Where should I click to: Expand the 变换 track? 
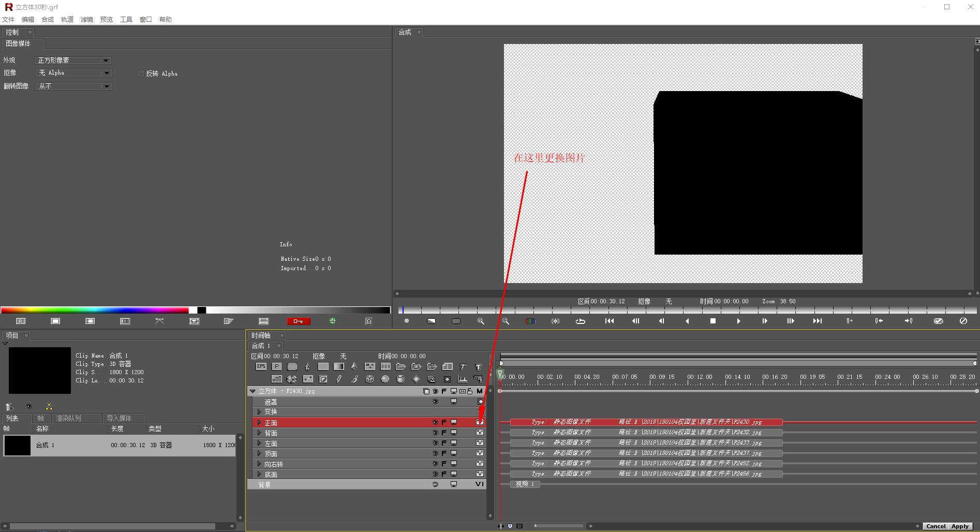pos(259,412)
